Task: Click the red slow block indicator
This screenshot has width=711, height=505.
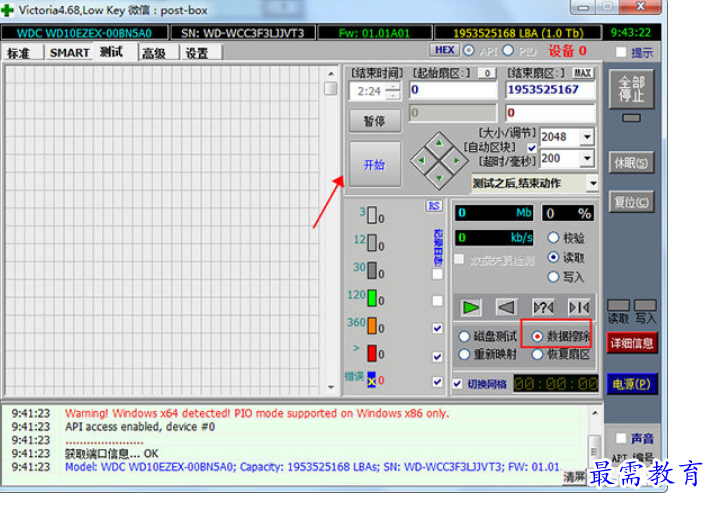Action: [x=372, y=353]
